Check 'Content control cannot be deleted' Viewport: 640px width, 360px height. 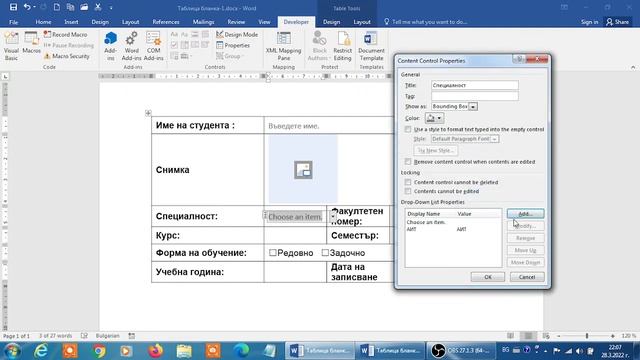[408, 182]
